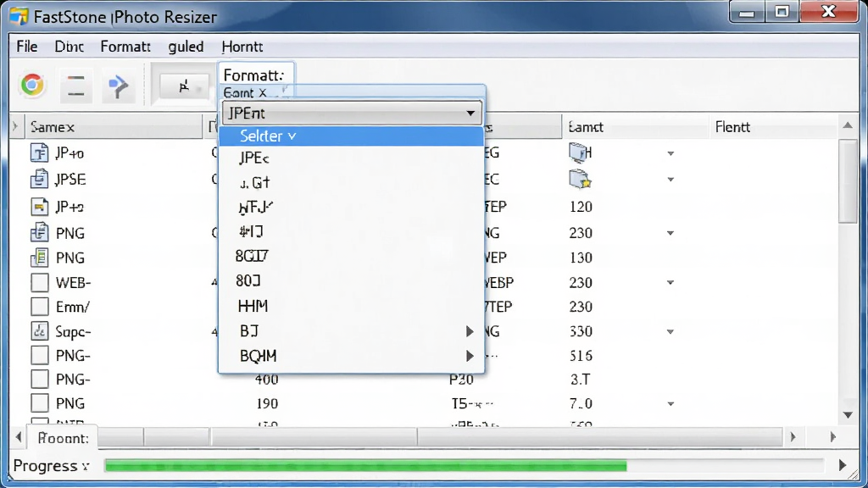The height and width of the screenshot is (488, 868).
Task: Toggle the first PNG- row checkbox
Action: pyautogui.click(x=39, y=355)
